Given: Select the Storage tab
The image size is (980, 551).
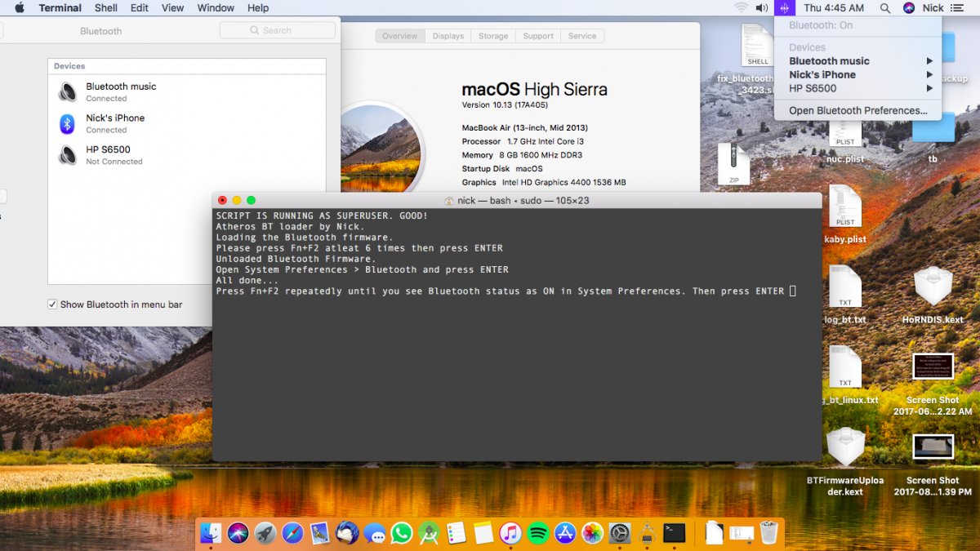Looking at the screenshot, I should click(493, 36).
